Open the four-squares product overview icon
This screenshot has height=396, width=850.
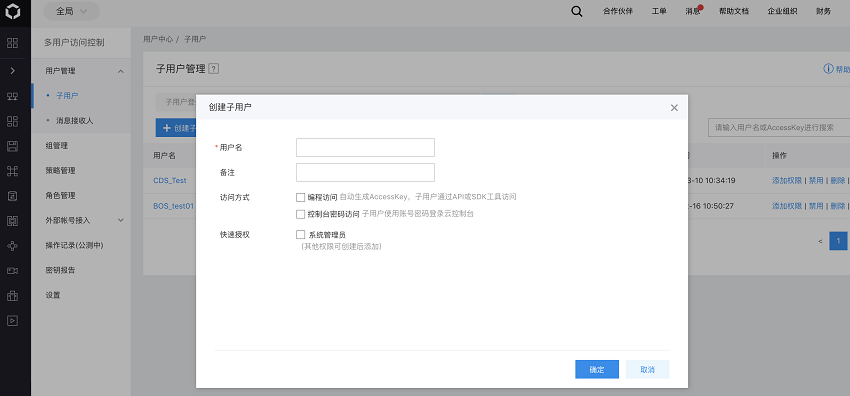pyautogui.click(x=12, y=43)
